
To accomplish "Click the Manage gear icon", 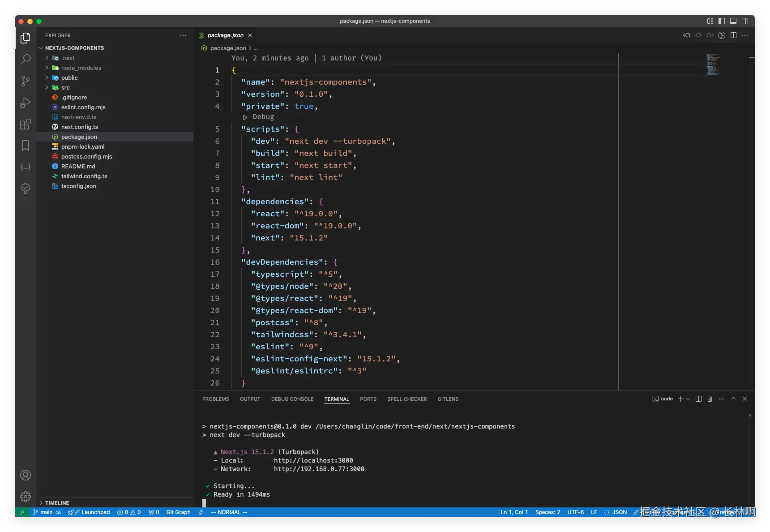I will pyautogui.click(x=26, y=496).
